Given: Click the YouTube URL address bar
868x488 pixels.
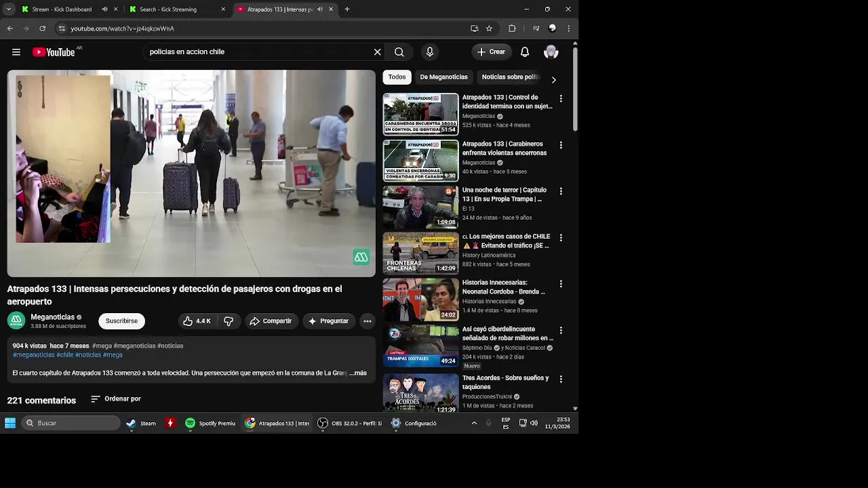Looking at the screenshot, I should (x=264, y=28).
